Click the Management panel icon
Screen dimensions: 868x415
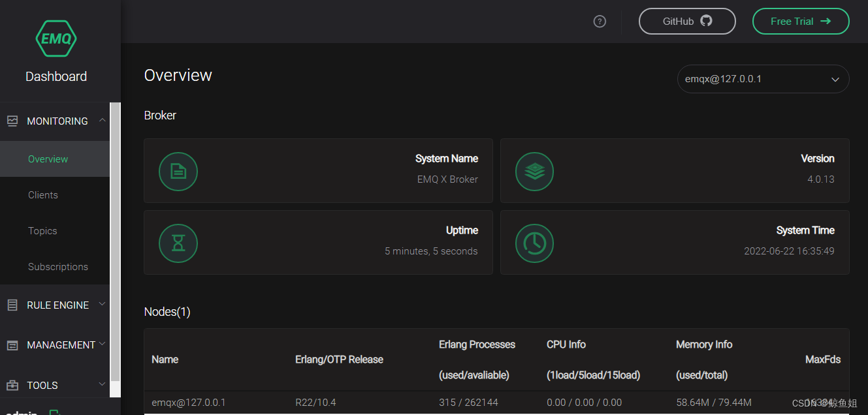[12, 345]
